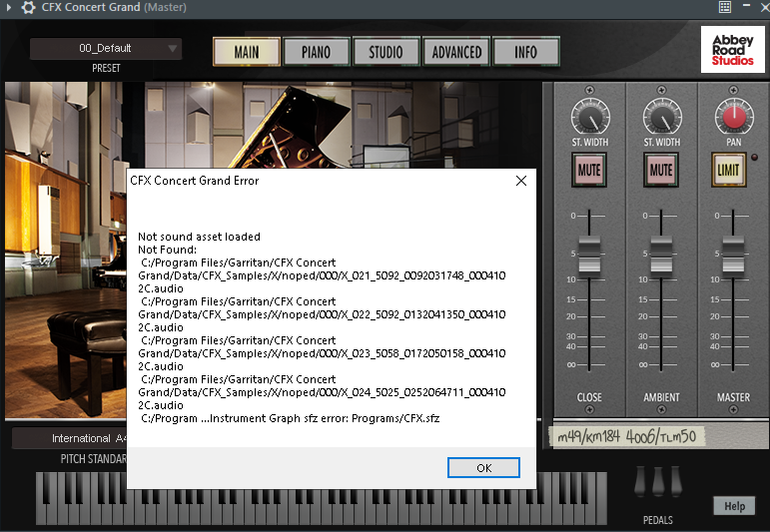
Task: Click the Help button
Action: pos(734,506)
